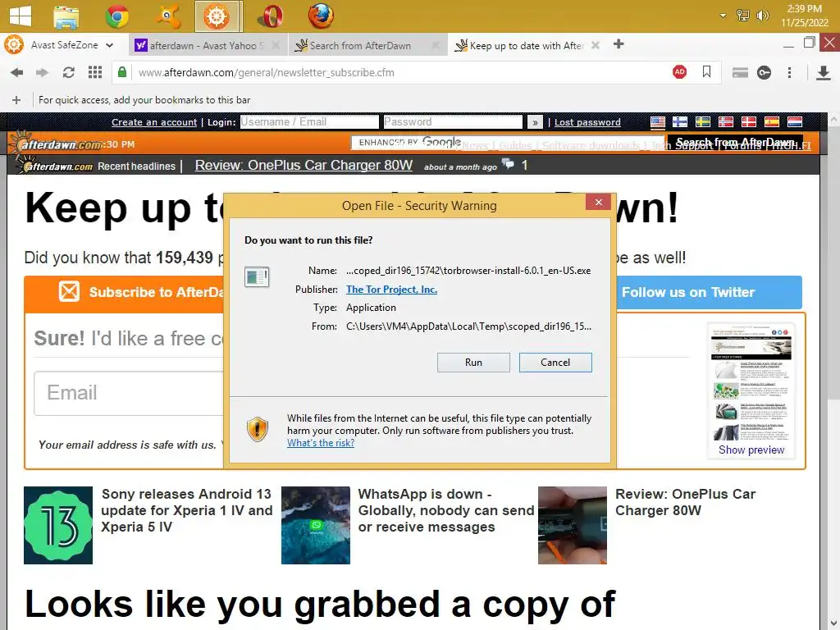Open the apps grid button
840x630 pixels.
(95, 72)
